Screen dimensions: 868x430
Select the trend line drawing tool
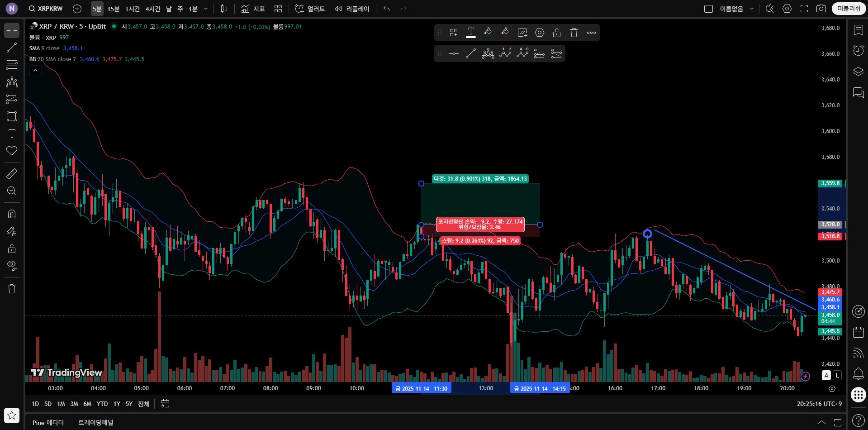[x=12, y=48]
